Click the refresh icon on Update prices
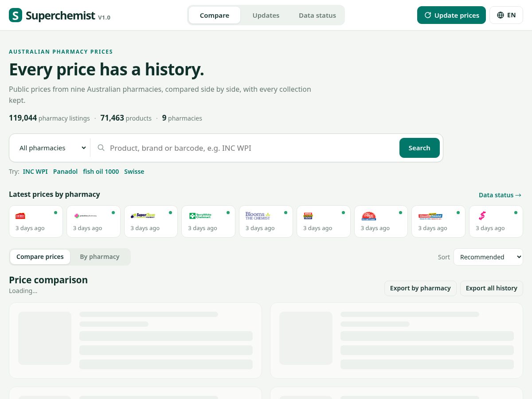Screen dimensions: 532x399 428,15
